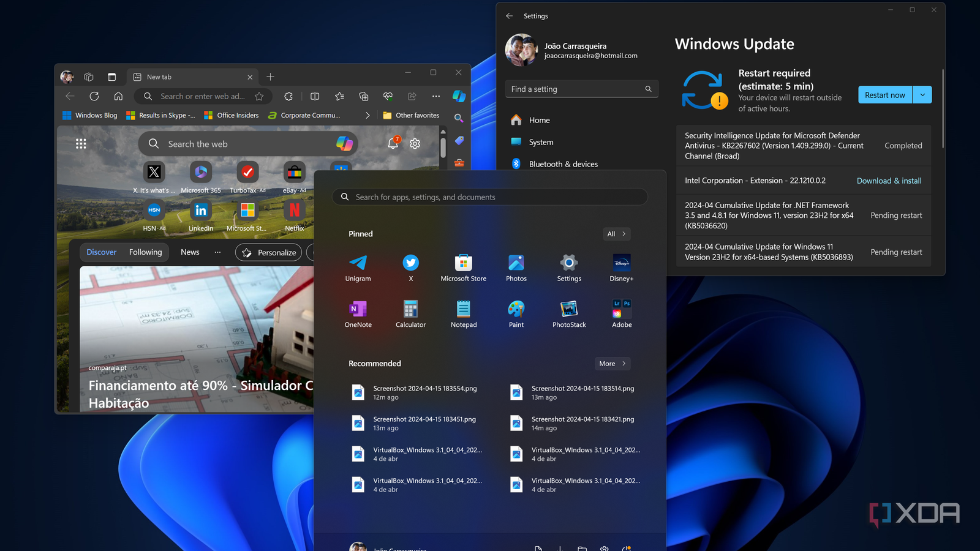Open Copilot from the Edge toolbar
The width and height of the screenshot is (980, 551).
[x=459, y=96]
